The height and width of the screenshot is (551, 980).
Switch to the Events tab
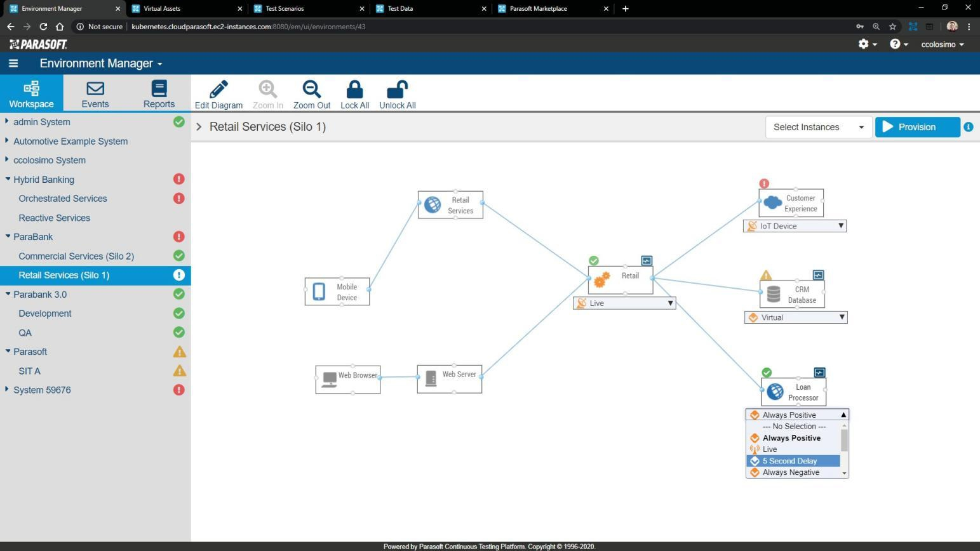(95, 93)
